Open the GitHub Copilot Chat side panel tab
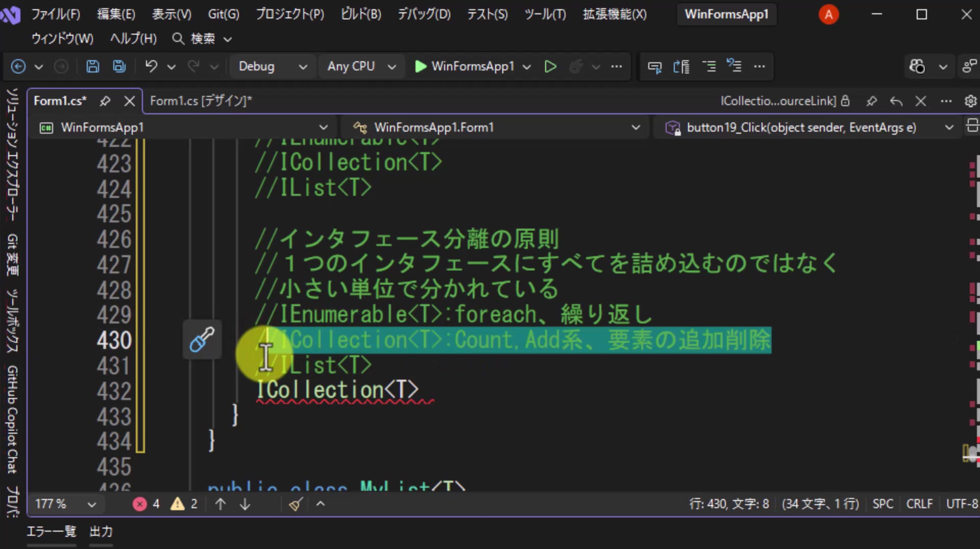 coord(12,419)
